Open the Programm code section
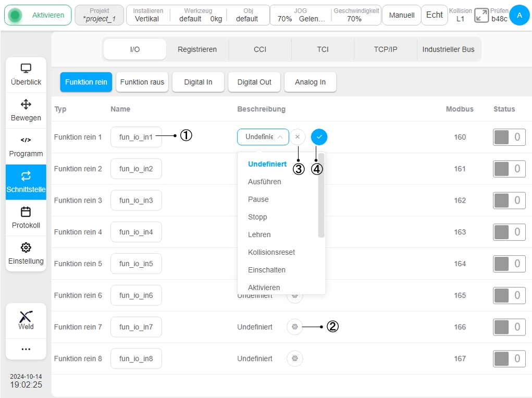This screenshot has width=532, height=398. coord(26,146)
